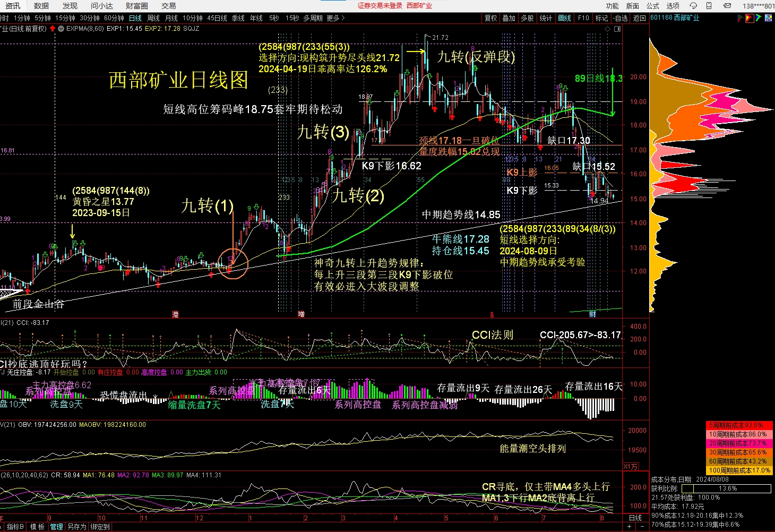Click the customer service headset icon

click(693, 6)
